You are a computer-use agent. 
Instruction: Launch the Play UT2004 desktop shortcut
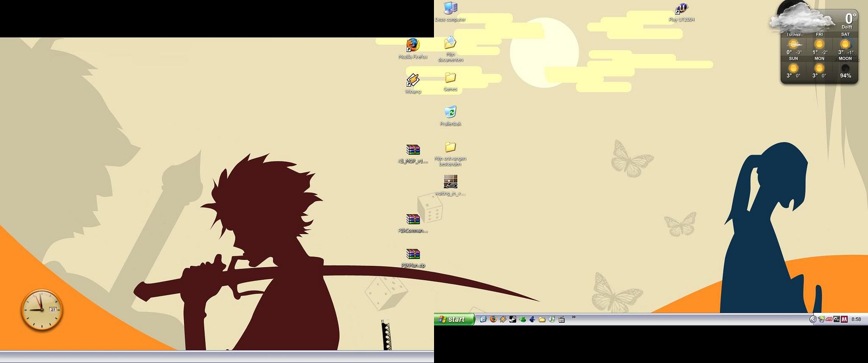681,12
